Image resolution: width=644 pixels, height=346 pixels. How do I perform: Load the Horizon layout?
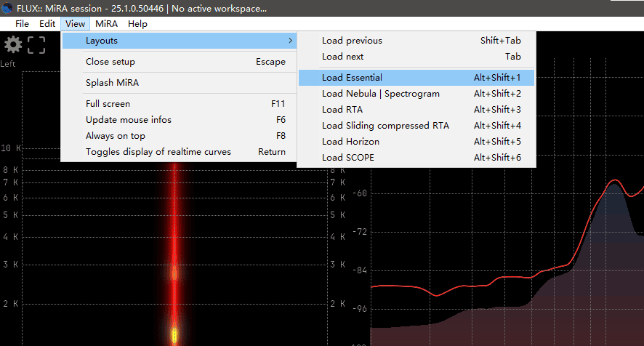coord(416,142)
